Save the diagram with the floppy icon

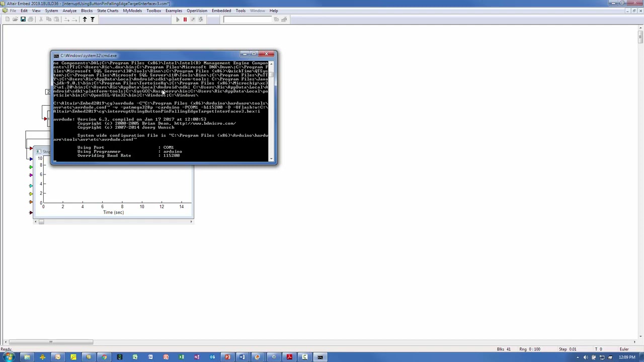click(x=23, y=19)
